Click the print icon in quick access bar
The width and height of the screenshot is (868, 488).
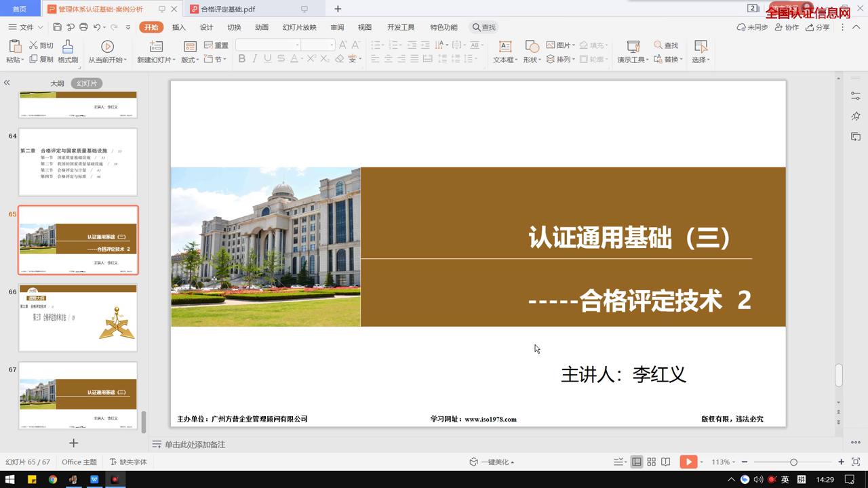83,27
